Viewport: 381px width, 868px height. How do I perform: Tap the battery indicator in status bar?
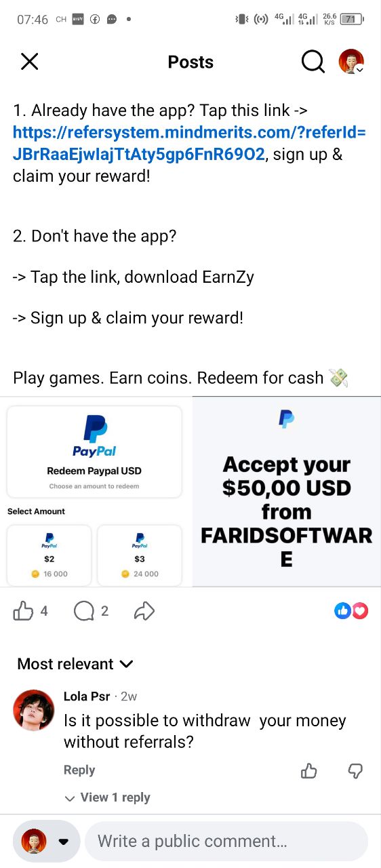coord(351,19)
